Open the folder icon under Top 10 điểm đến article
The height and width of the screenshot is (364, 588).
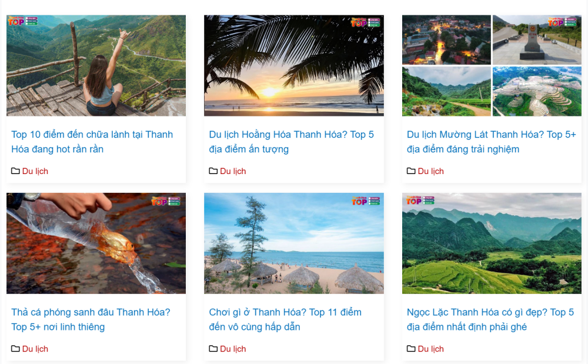click(15, 171)
